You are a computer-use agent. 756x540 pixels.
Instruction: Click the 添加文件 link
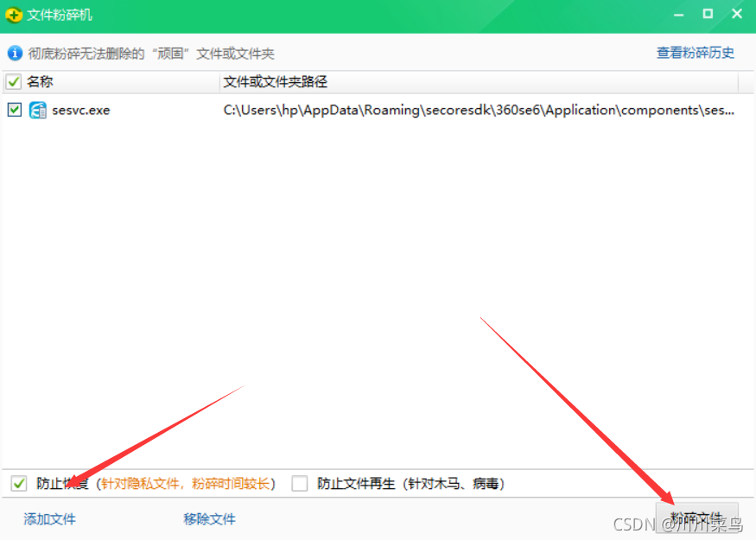tap(49, 518)
